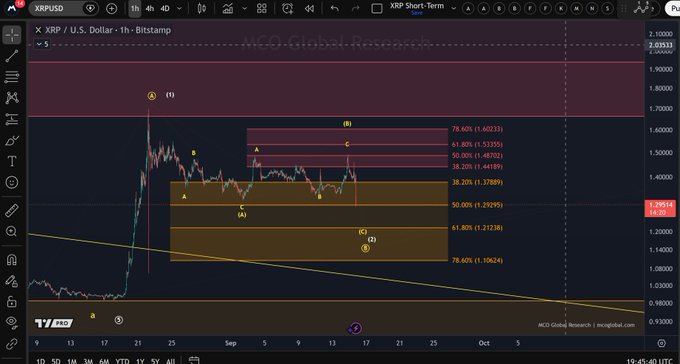Click the 78.60% (1.60233) Fibonacci label

point(477,129)
